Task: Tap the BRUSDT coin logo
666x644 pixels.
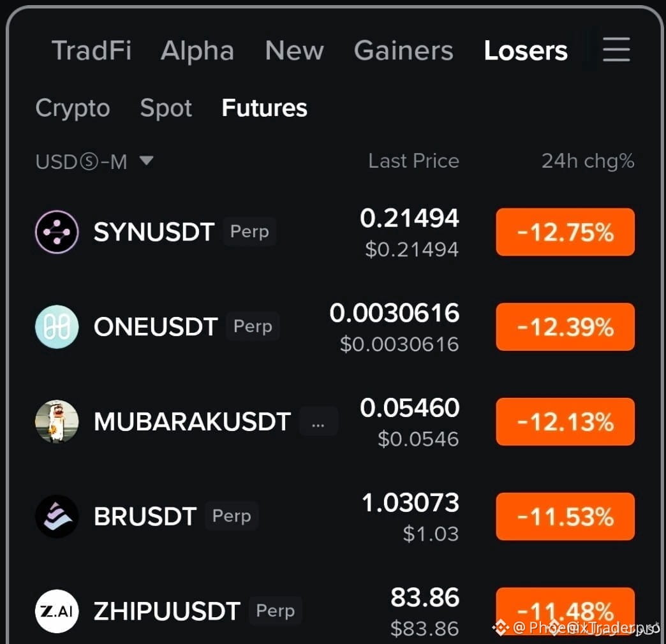Action: pyautogui.click(x=57, y=516)
